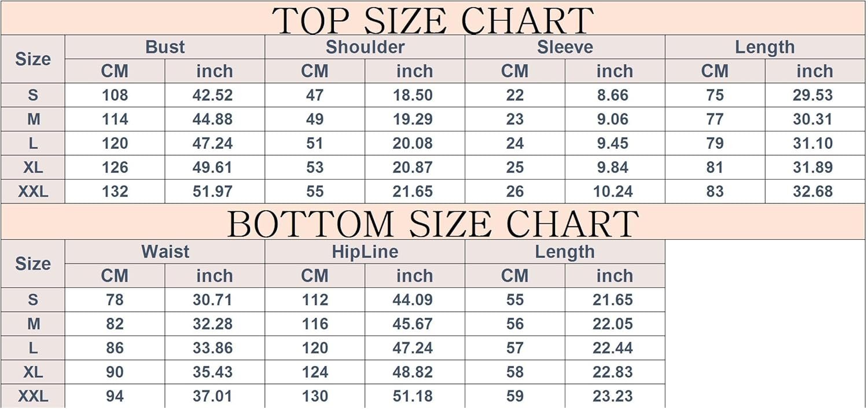Click the BOTTOM SIZE CHART title

(433, 224)
